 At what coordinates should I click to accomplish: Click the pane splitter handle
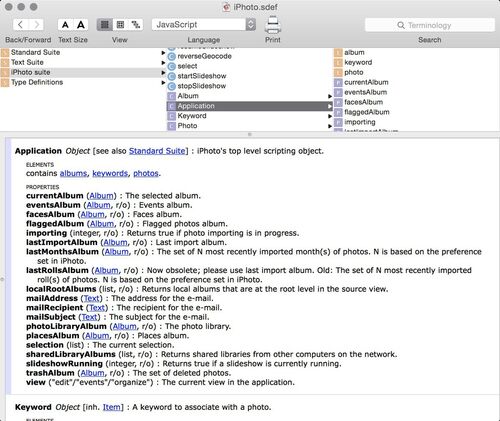pos(250,134)
